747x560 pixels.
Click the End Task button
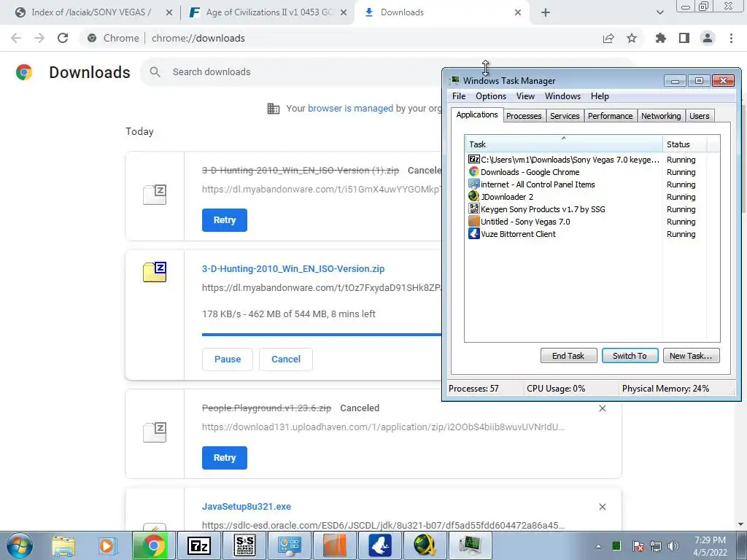pyautogui.click(x=568, y=356)
